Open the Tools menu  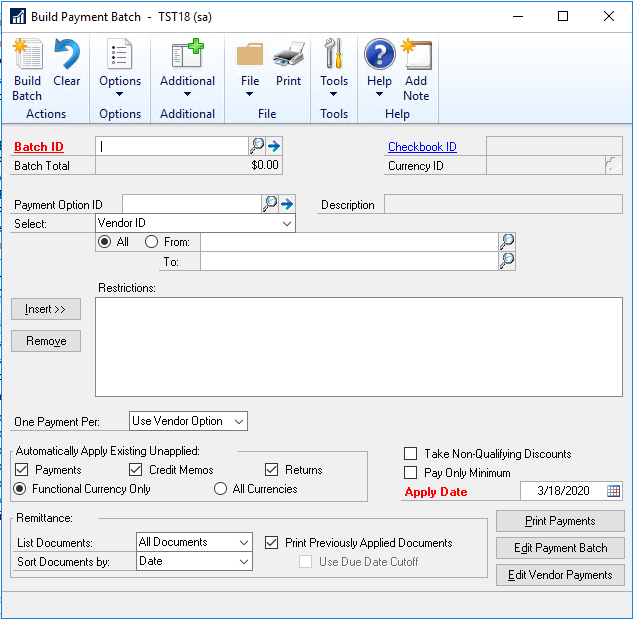pyautogui.click(x=334, y=68)
